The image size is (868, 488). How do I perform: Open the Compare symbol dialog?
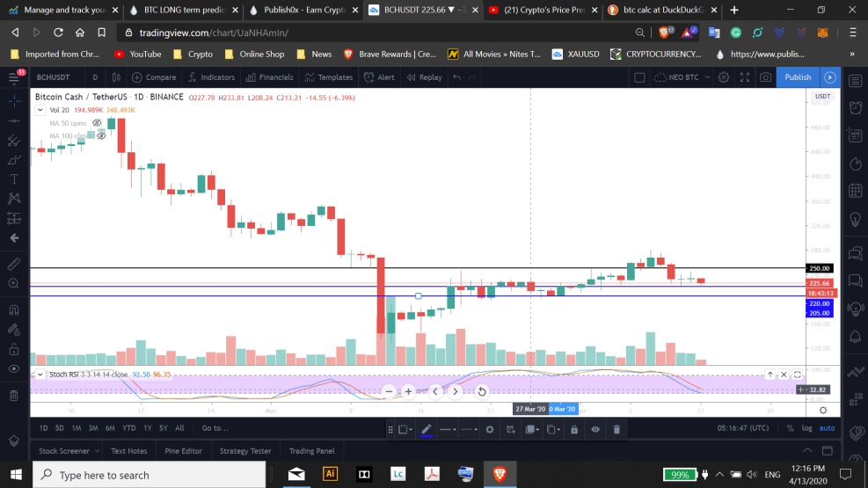(x=154, y=77)
